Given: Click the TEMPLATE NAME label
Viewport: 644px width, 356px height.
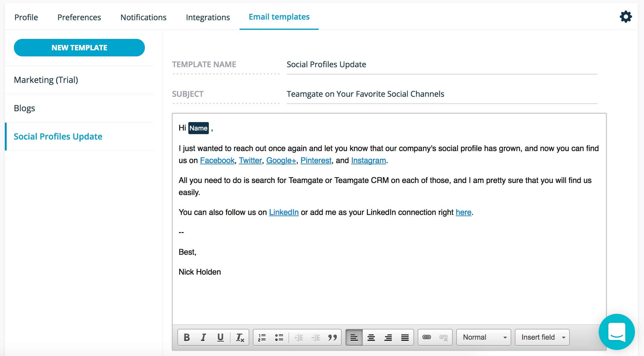Looking at the screenshot, I should pyautogui.click(x=204, y=65).
